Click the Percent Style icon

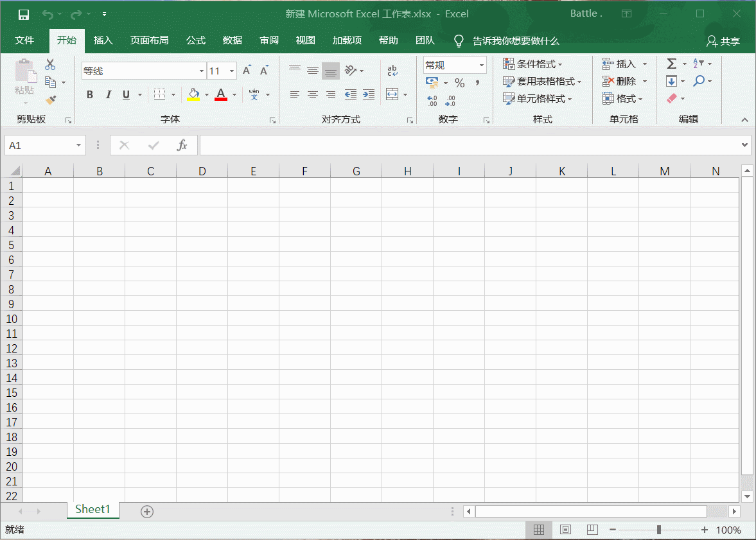pos(459,83)
